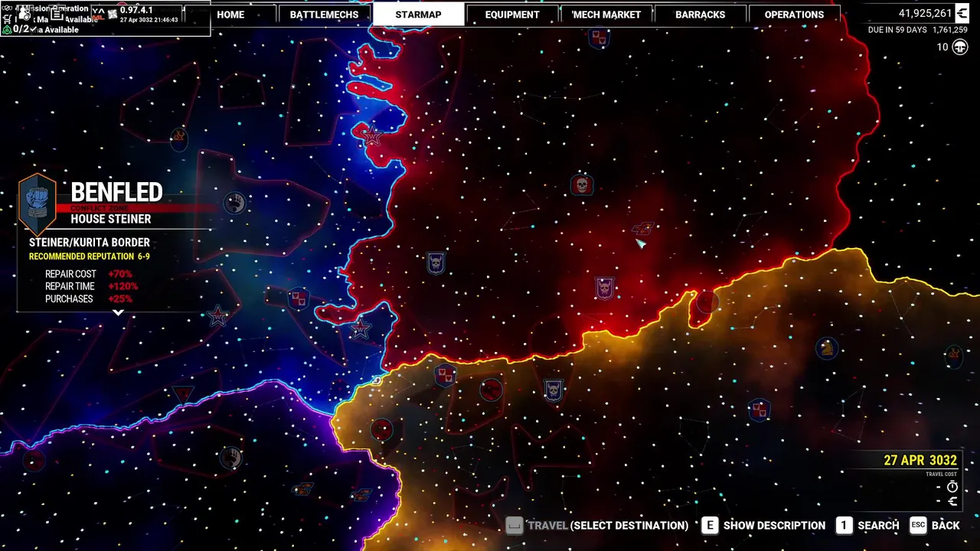
Task: Select the horned skull shield in the orange region
Action: tap(553, 390)
